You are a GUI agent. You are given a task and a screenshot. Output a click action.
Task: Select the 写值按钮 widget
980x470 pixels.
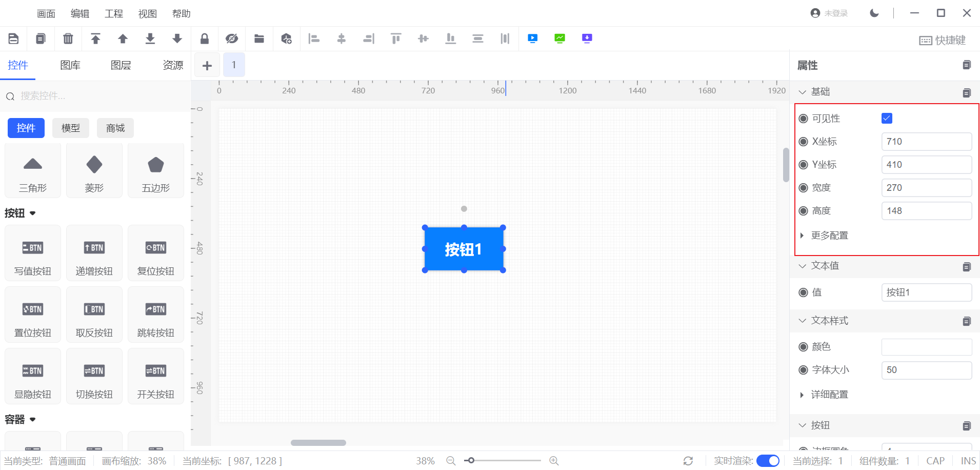(x=33, y=253)
